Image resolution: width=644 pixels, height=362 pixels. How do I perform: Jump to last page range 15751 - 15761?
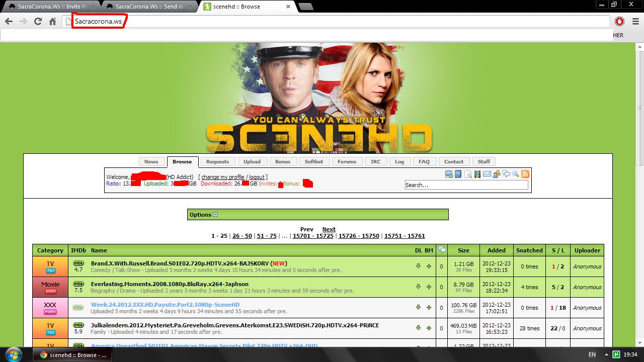tap(405, 236)
